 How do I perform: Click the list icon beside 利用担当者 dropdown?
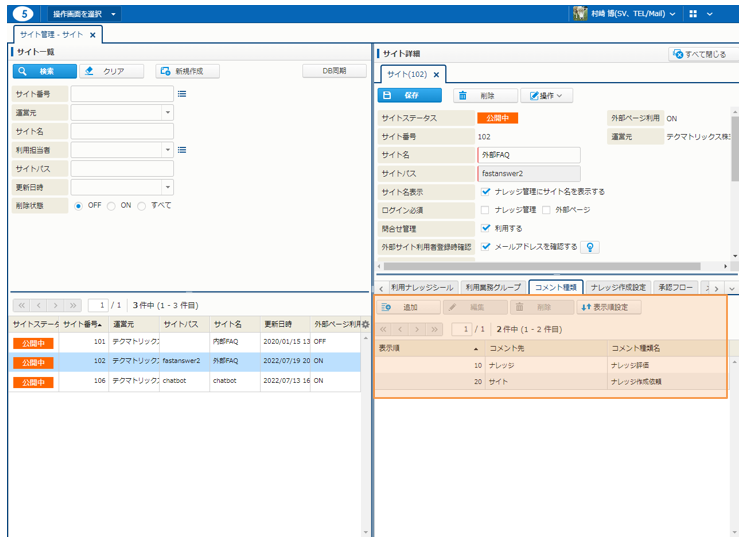[182, 150]
